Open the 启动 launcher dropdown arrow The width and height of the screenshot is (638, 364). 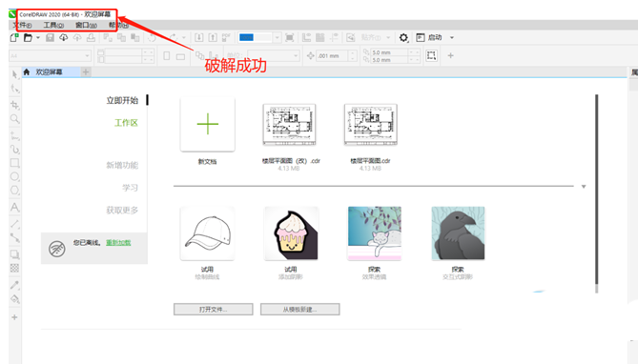[x=452, y=38]
